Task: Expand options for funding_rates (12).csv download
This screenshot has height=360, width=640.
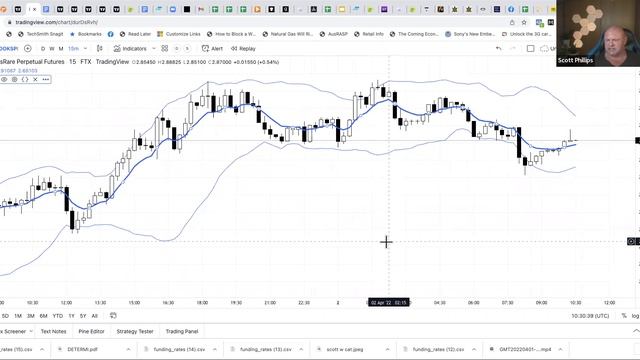Action: [x=474, y=349]
